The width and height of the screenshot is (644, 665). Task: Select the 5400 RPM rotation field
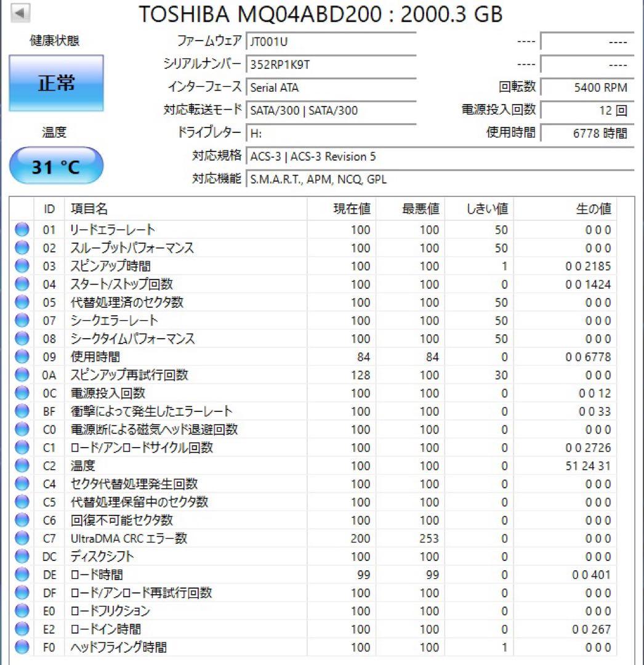point(587,87)
